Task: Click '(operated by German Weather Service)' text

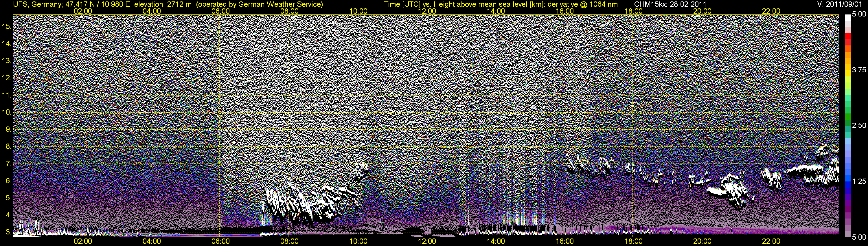Action: point(260,4)
